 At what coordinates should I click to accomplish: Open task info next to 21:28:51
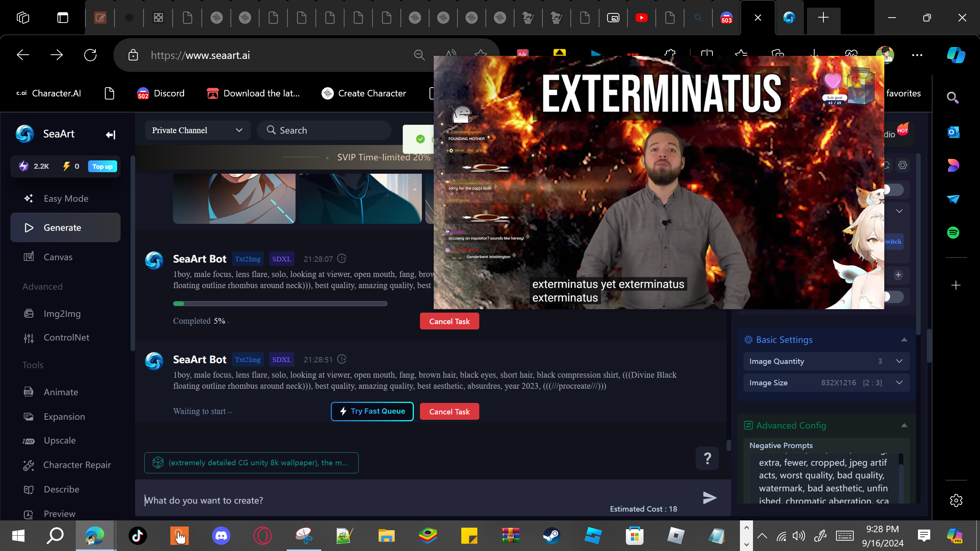click(x=342, y=360)
